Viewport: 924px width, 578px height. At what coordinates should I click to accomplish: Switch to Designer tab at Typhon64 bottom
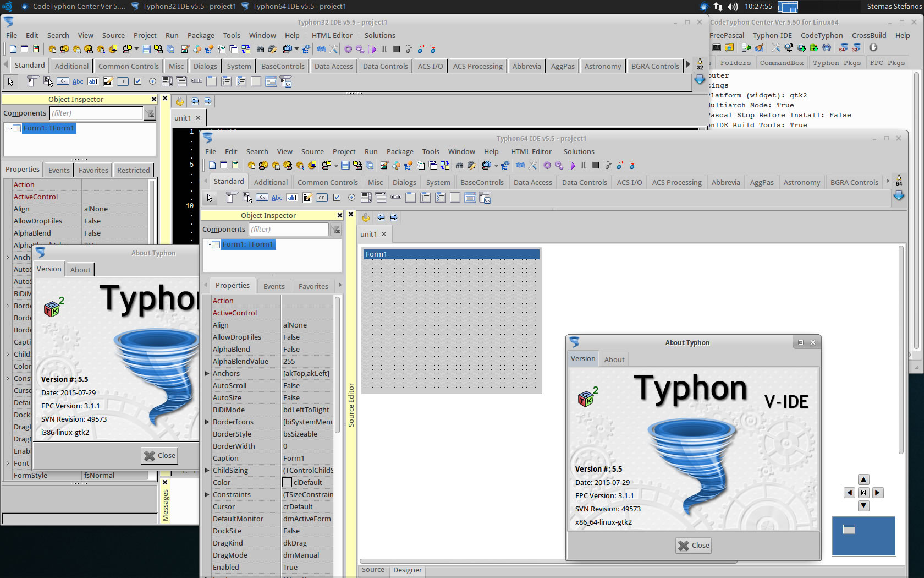pos(408,570)
